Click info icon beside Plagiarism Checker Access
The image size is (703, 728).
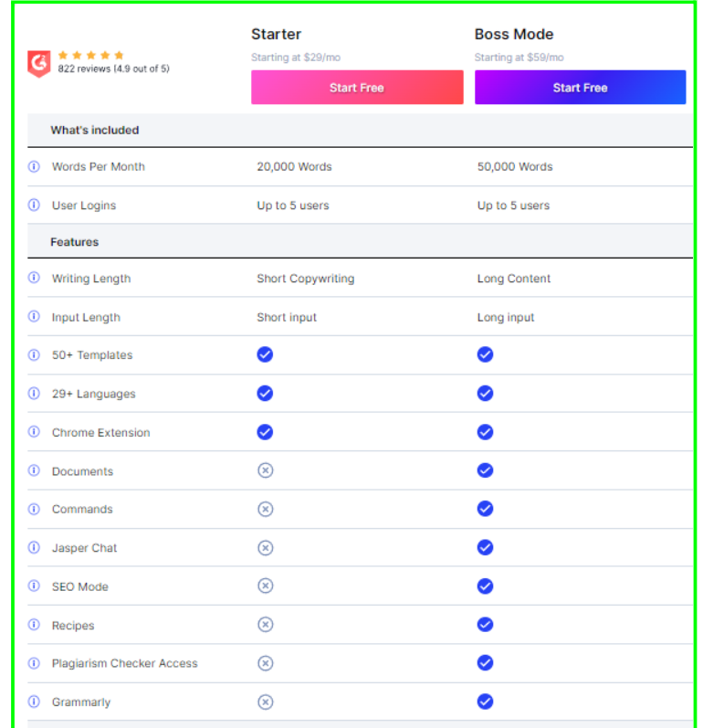point(34,663)
